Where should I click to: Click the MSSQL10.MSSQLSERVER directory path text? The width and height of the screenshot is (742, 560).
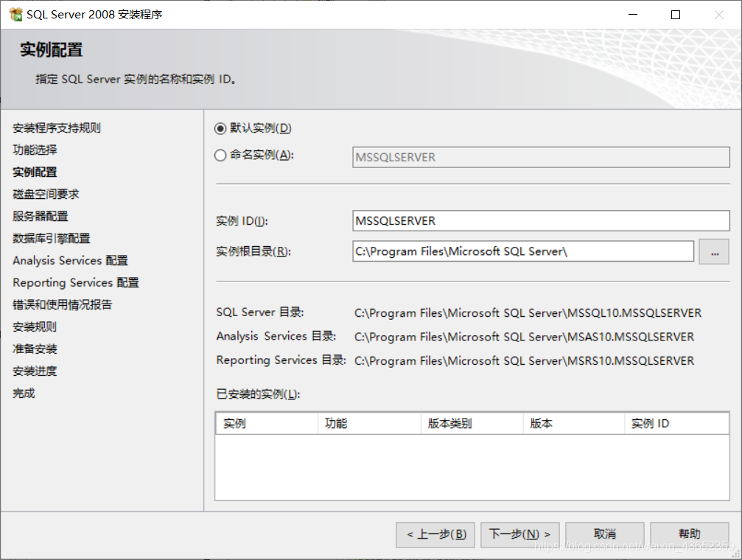click(528, 313)
